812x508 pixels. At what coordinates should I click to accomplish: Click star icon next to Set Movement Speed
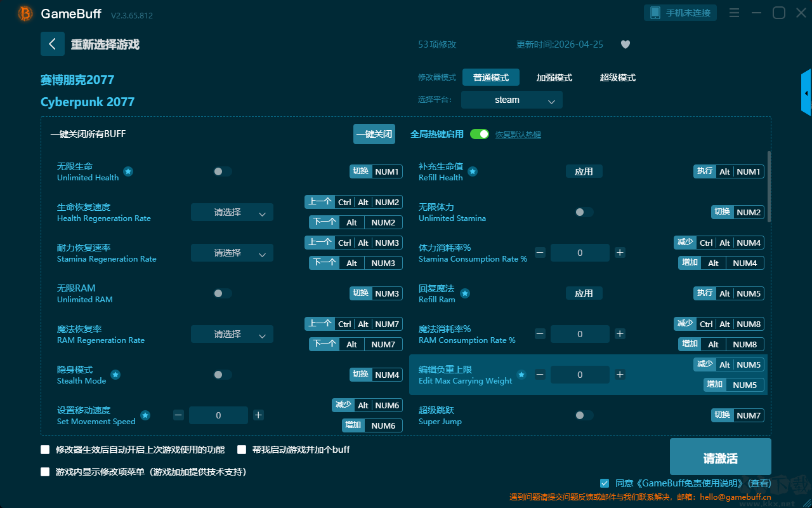145,415
